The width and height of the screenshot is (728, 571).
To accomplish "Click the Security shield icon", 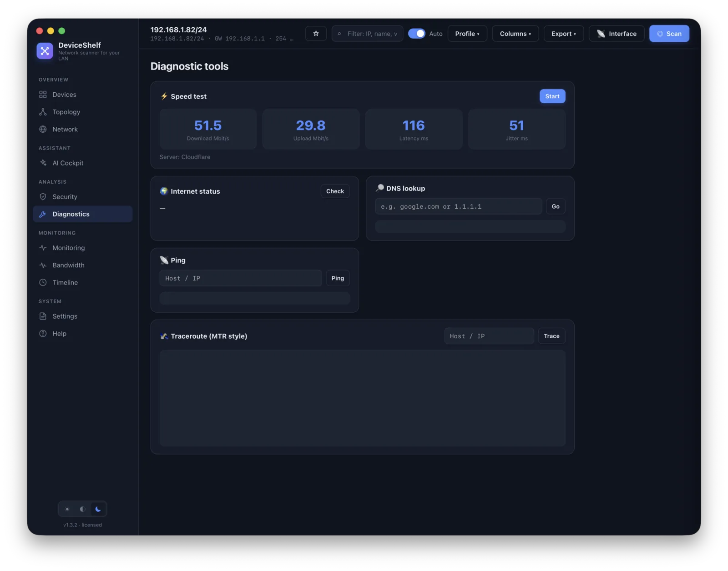I will click(x=43, y=197).
